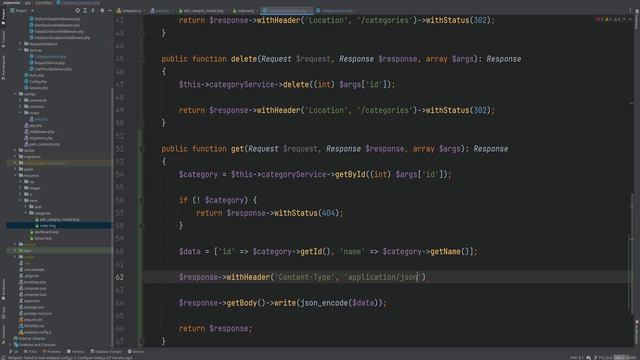Open Project panel gear options

(x=102, y=11)
